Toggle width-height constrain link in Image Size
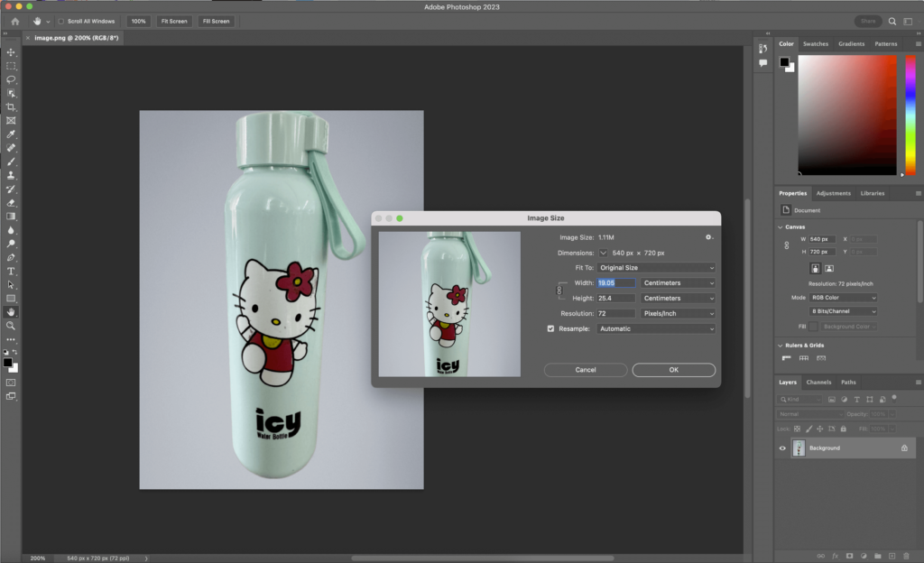This screenshot has height=563, width=924. click(x=559, y=291)
